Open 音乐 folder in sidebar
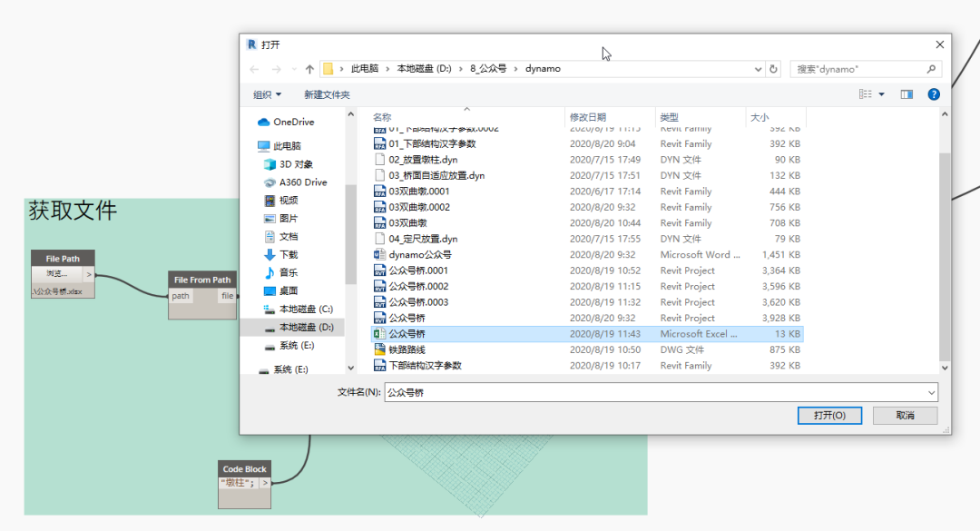980x531 pixels. tap(280, 272)
